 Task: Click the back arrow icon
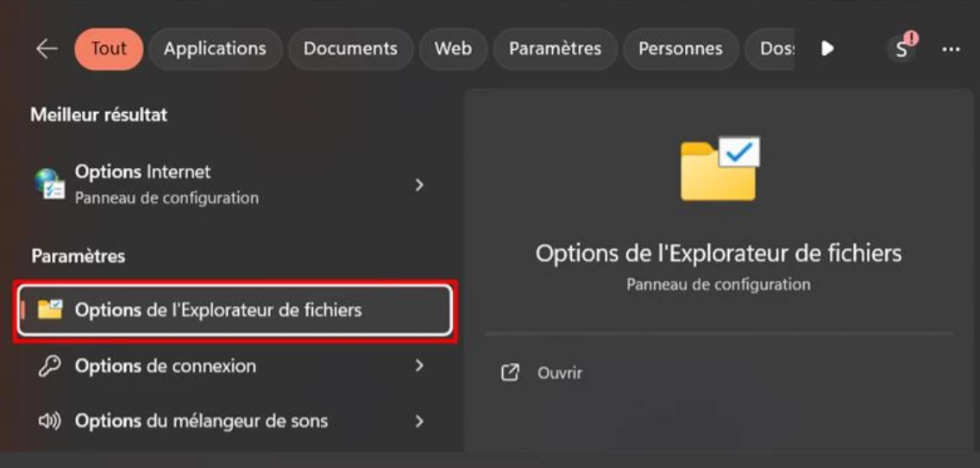(x=47, y=49)
